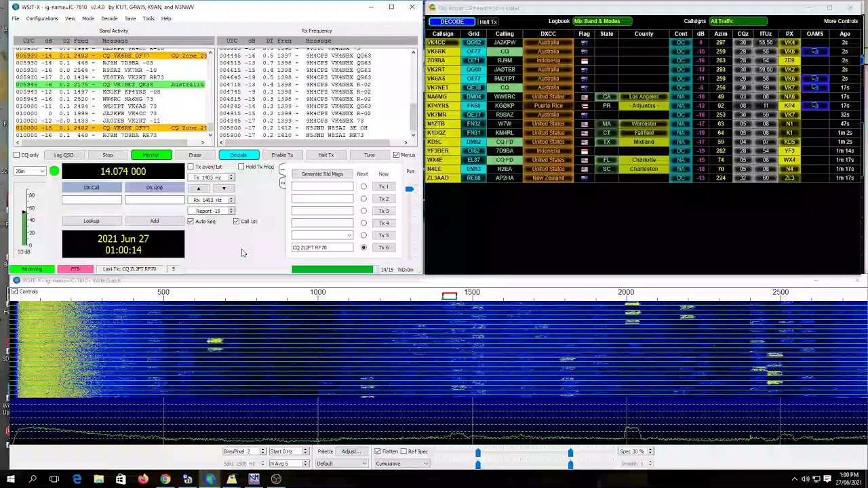868x488 pixels.
Task: Open File Explorer from the taskbar
Action: 98,479
